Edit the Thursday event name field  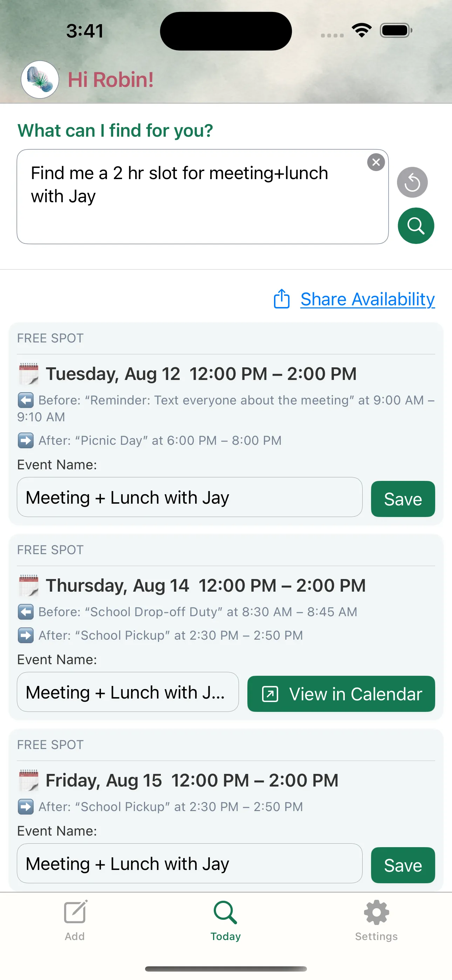tap(128, 692)
